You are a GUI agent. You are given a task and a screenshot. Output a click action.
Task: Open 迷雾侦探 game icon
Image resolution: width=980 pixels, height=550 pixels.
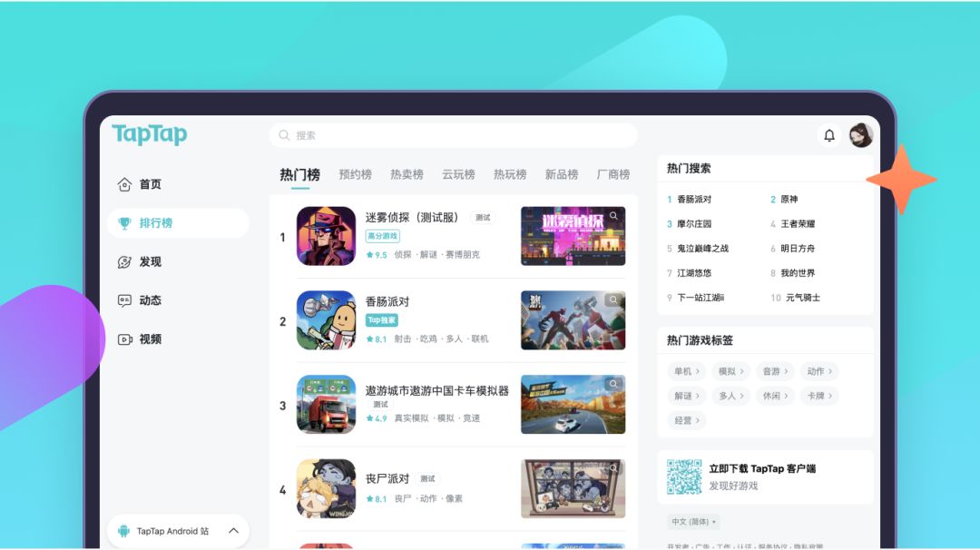coord(327,236)
